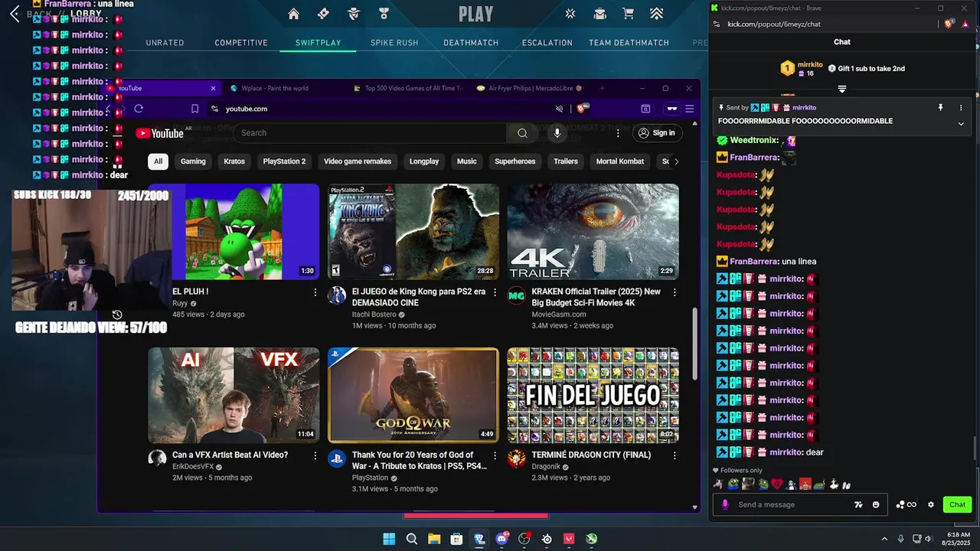The width and height of the screenshot is (980, 551).
Task: Click the kick.com/popout/6meyz/chat address text
Action: tap(774, 24)
